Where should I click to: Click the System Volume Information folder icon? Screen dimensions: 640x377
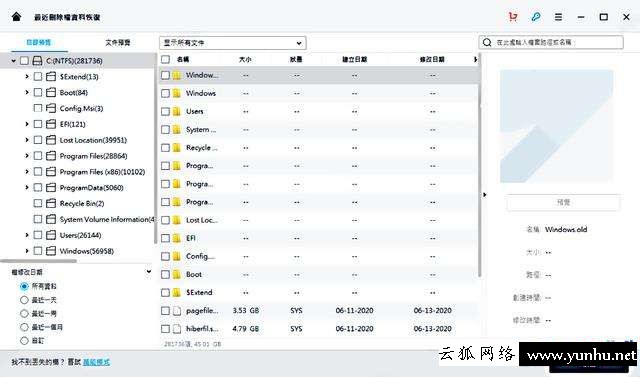click(x=51, y=219)
